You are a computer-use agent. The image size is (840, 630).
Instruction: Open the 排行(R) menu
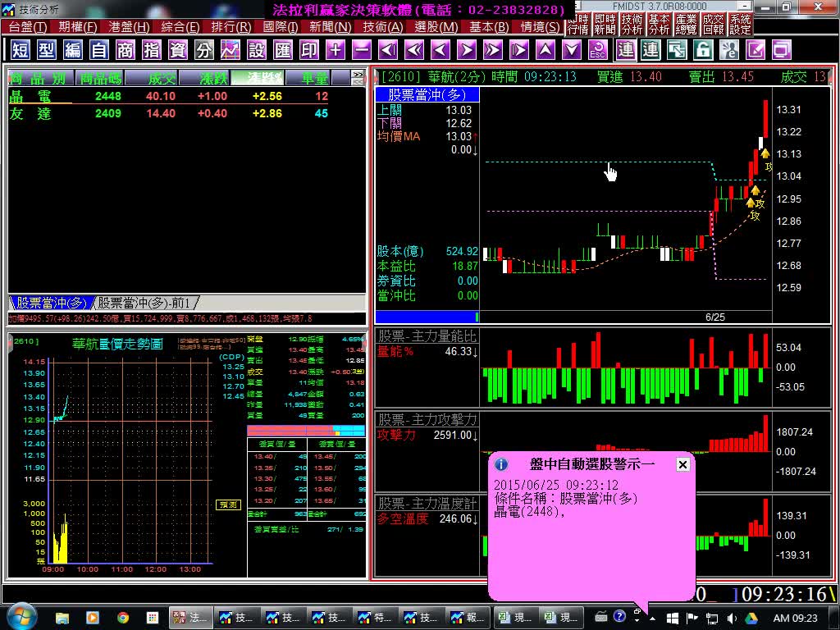click(231, 27)
